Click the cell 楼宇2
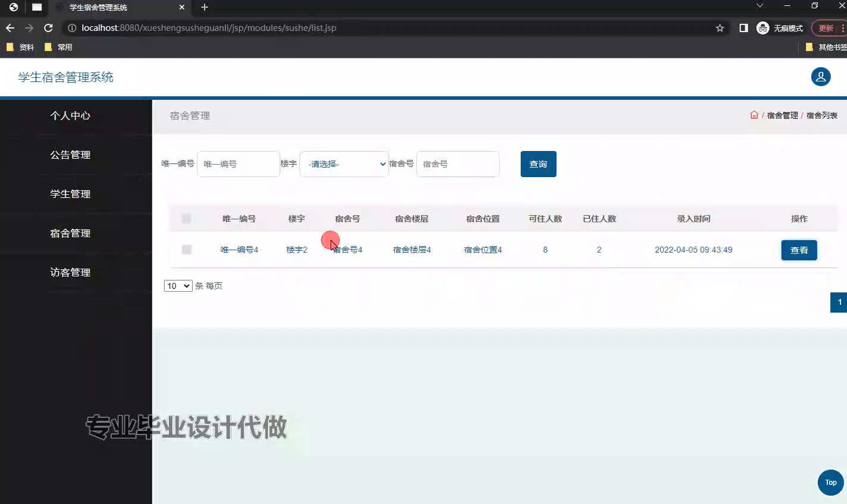 (297, 250)
